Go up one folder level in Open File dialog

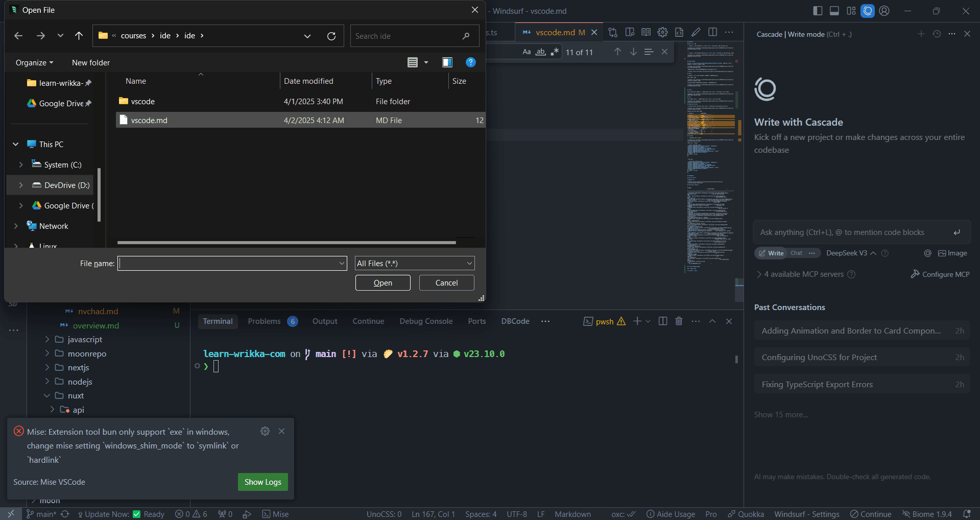79,36
